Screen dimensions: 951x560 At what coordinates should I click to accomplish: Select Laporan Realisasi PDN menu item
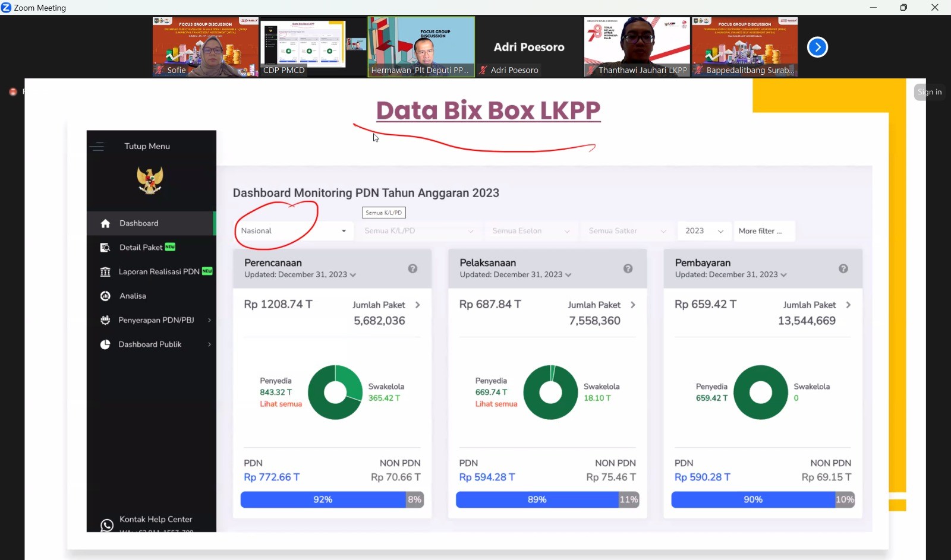point(150,272)
